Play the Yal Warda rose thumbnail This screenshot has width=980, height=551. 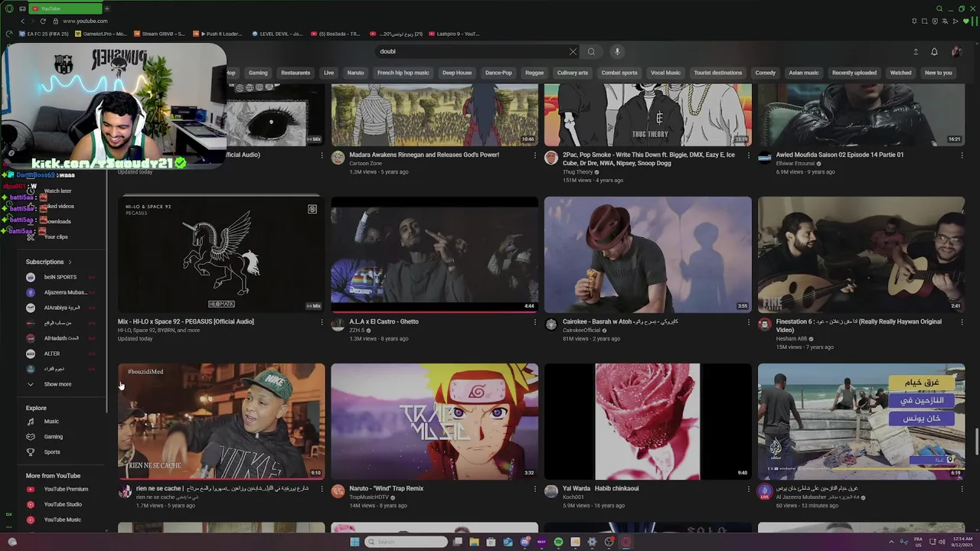tap(648, 422)
